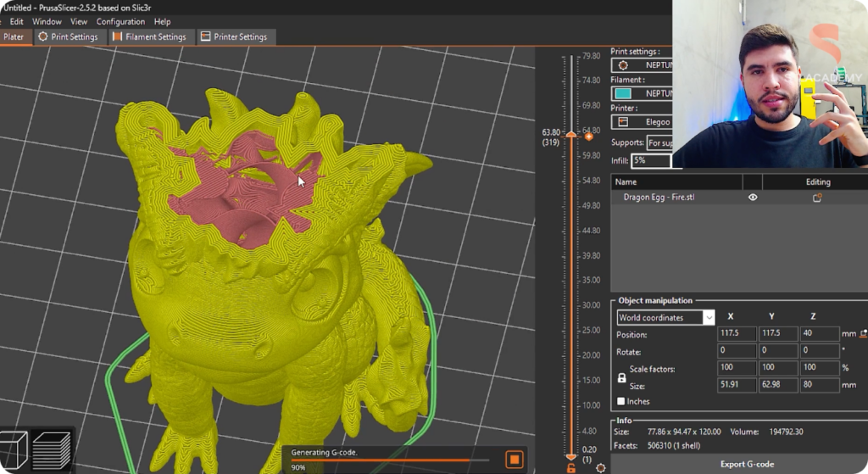This screenshot has width=868, height=474.
Task: Click the upper layer slider thumb at 63.80
Action: tap(570, 135)
